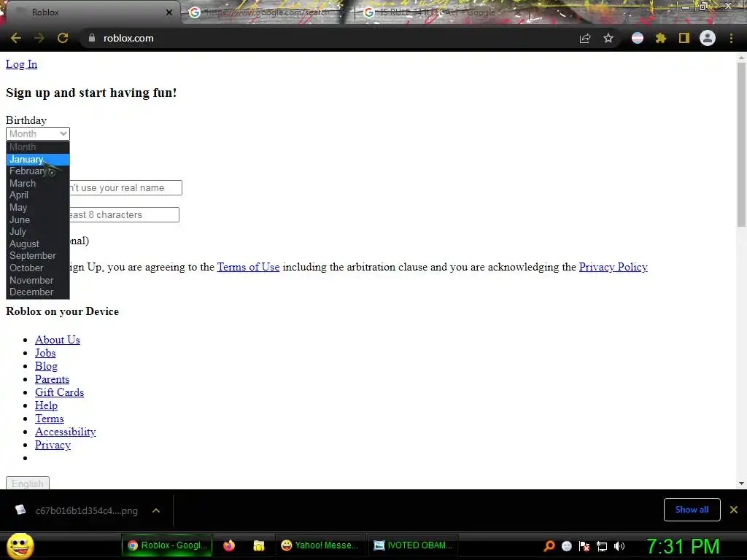Choose September from the month list
Image resolution: width=747 pixels, height=560 pixels.
coord(38,256)
